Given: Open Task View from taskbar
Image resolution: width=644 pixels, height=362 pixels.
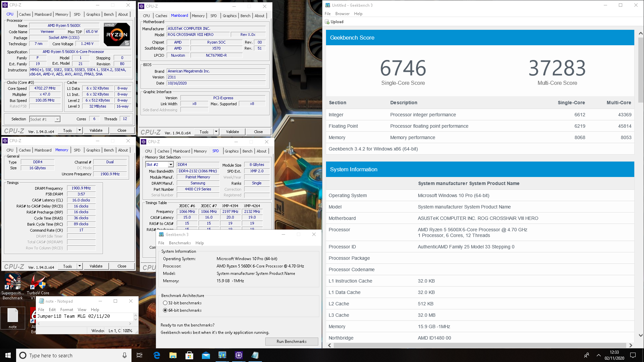Looking at the screenshot, I should (140, 355).
